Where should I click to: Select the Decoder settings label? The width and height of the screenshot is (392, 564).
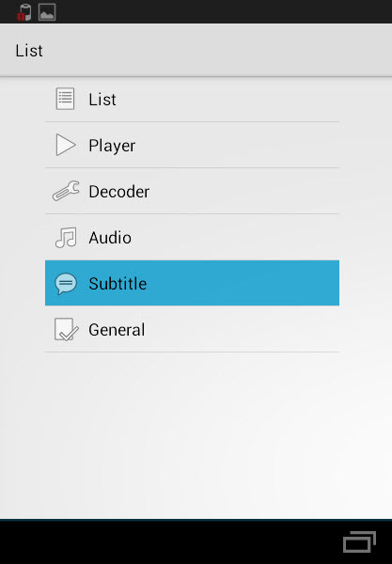119,192
